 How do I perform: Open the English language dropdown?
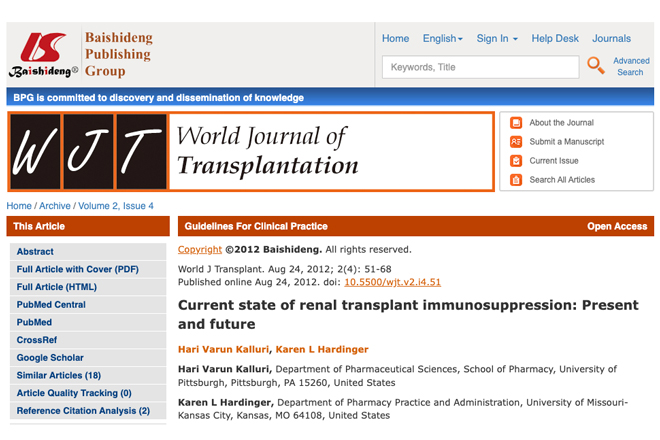(442, 38)
